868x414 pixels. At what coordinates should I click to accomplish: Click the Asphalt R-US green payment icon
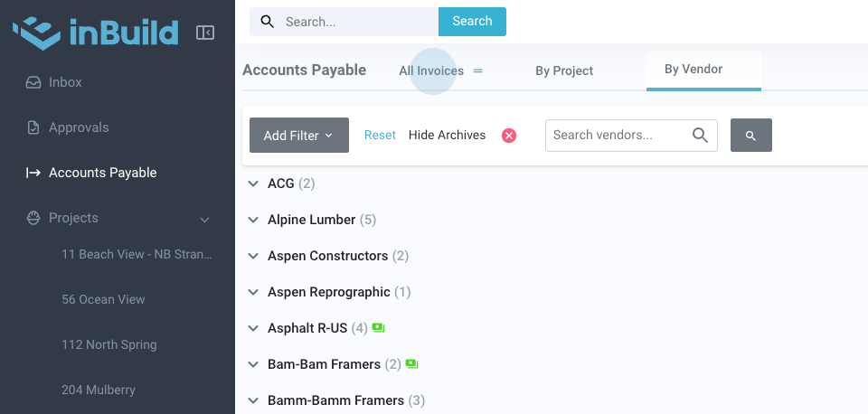[x=379, y=328]
